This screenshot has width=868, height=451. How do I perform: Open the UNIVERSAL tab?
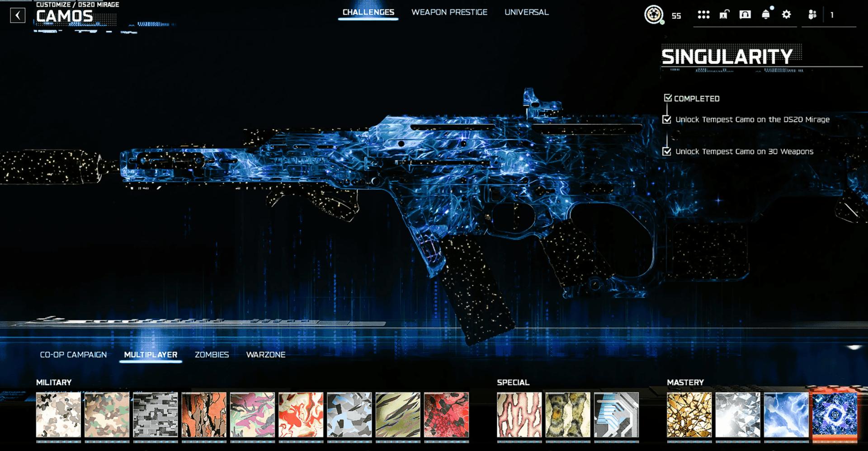click(x=526, y=12)
